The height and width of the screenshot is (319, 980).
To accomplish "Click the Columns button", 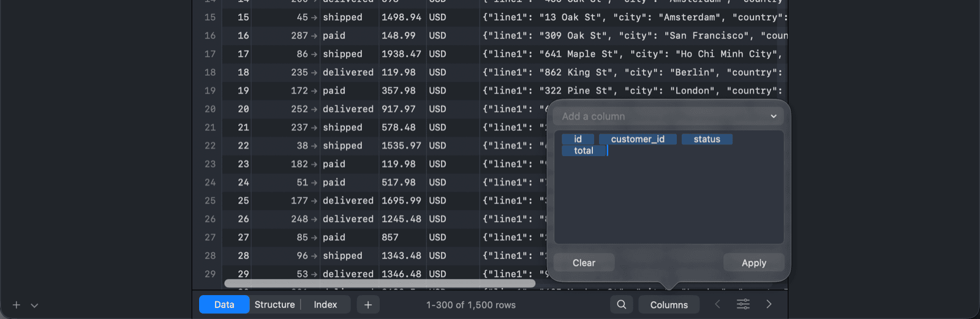I will [669, 304].
